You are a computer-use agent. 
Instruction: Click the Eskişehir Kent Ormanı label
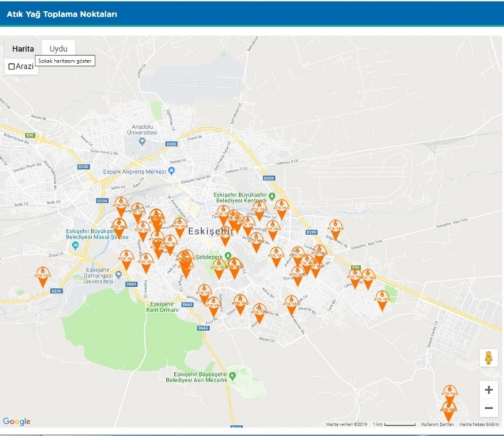coord(163,307)
